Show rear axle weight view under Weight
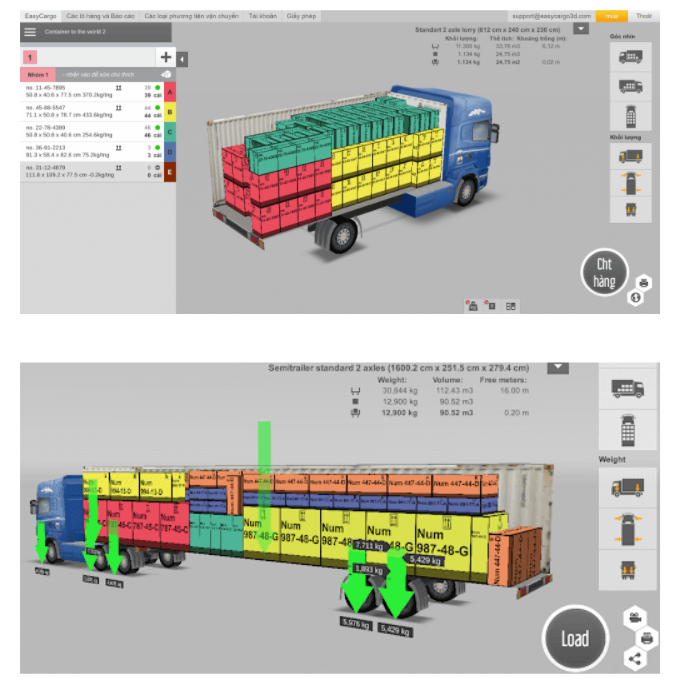 (629, 571)
